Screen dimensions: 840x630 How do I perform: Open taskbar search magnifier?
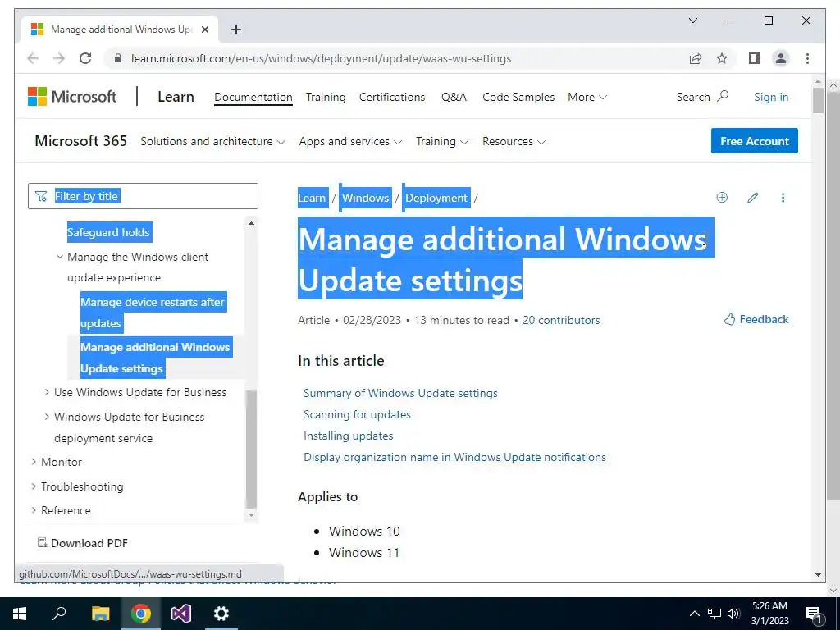pyautogui.click(x=59, y=614)
